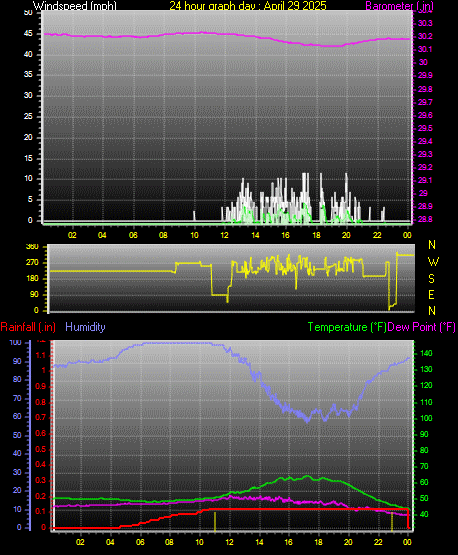Click the 24 hour graph day title

point(248,6)
